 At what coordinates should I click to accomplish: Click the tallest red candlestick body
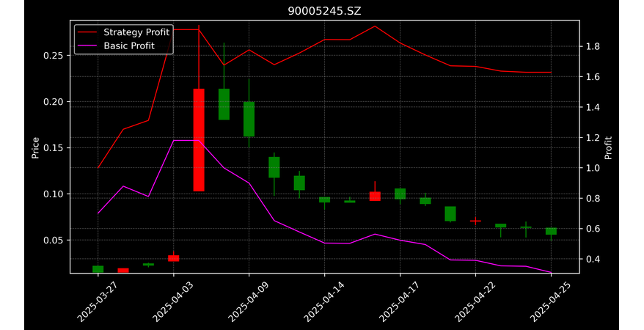pos(199,140)
